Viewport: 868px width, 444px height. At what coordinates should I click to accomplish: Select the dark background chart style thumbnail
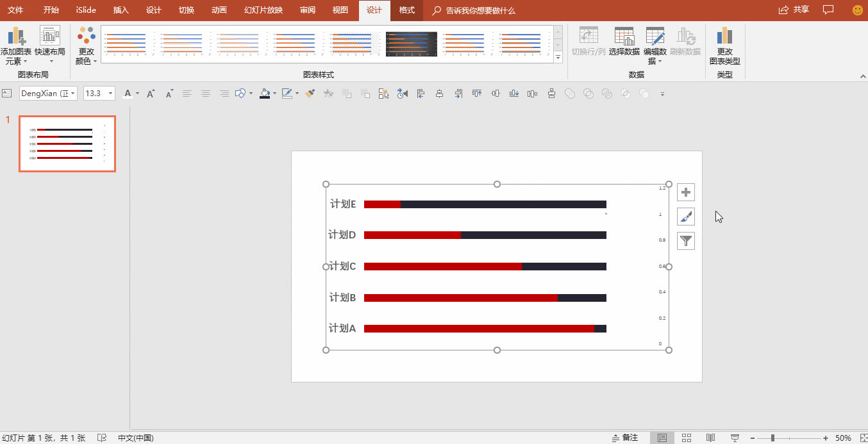(411, 44)
